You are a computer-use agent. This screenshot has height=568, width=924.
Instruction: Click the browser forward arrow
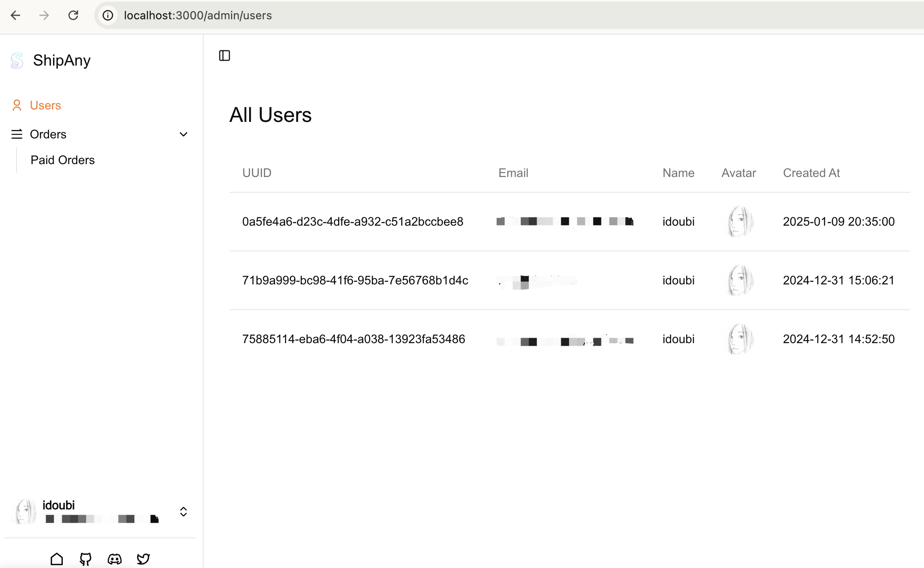(44, 15)
